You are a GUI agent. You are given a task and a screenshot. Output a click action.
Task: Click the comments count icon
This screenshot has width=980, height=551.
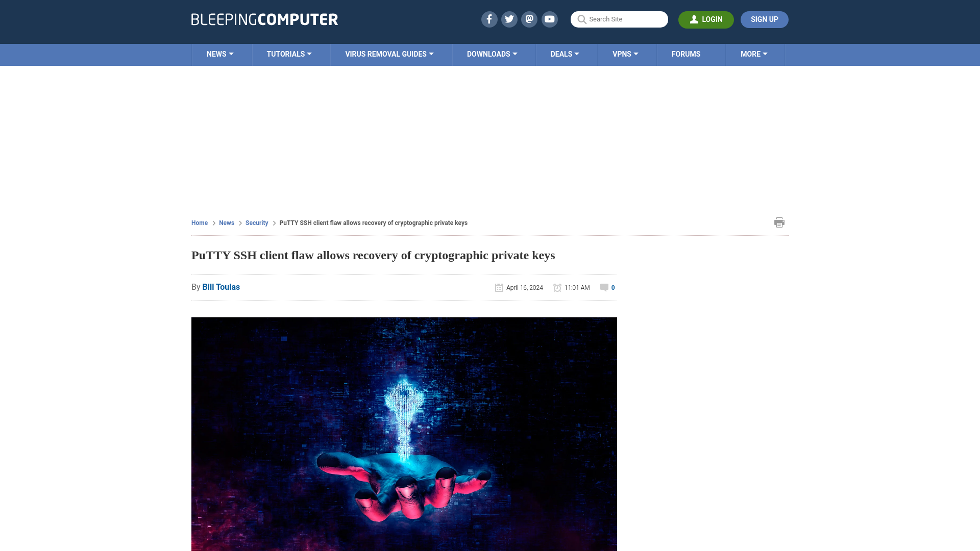pos(604,287)
